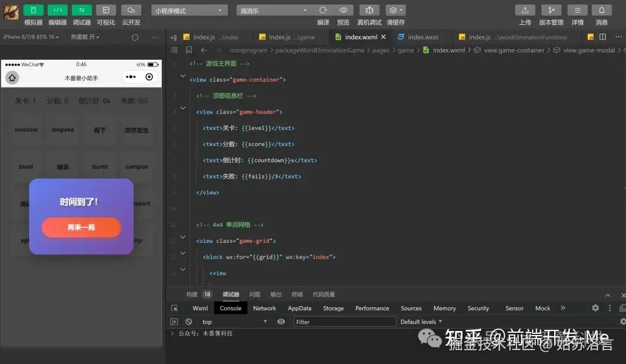This screenshot has height=364, width=626.
Task: Click the console Filter input
Action: point(345,322)
